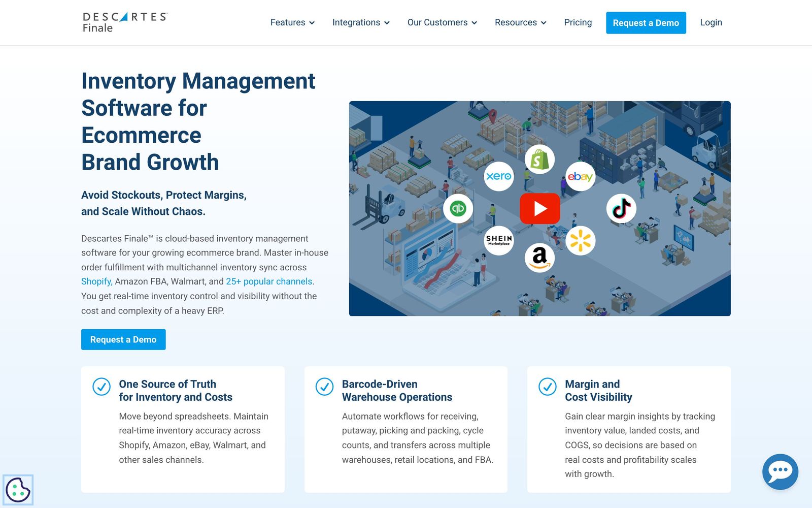Click Request a Demo below the description
This screenshot has width=812, height=508.
pos(123,339)
